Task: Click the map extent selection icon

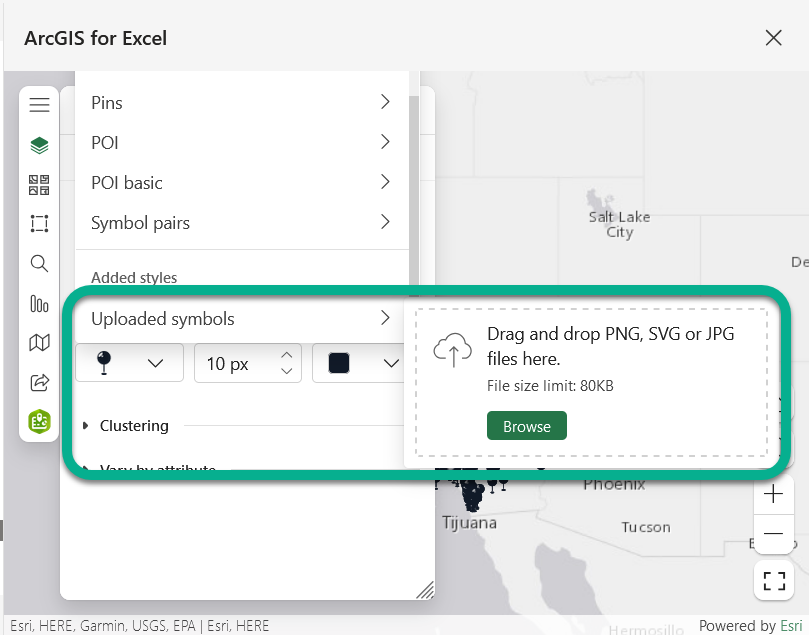Action: (x=39, y=223)
